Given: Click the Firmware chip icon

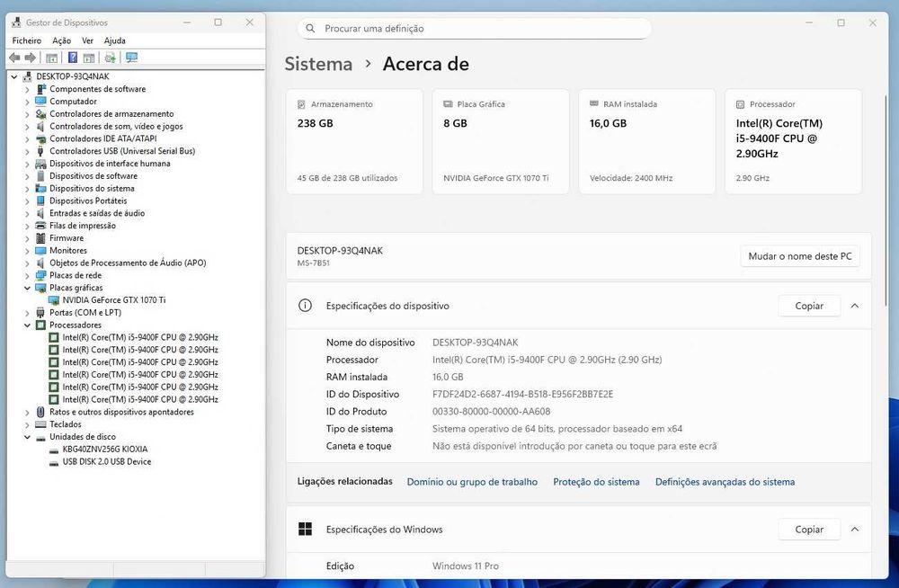Looking at the screenshot, I should pos(40,238).
